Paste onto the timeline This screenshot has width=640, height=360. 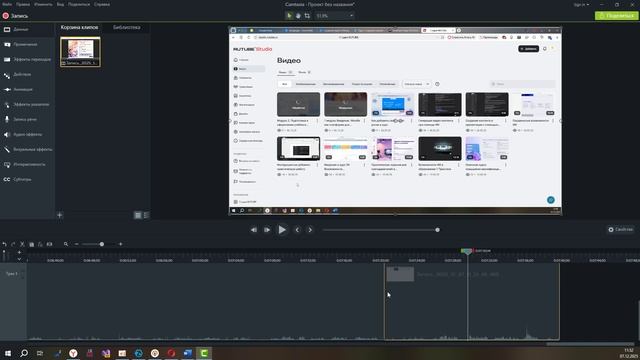coord(40,244)
